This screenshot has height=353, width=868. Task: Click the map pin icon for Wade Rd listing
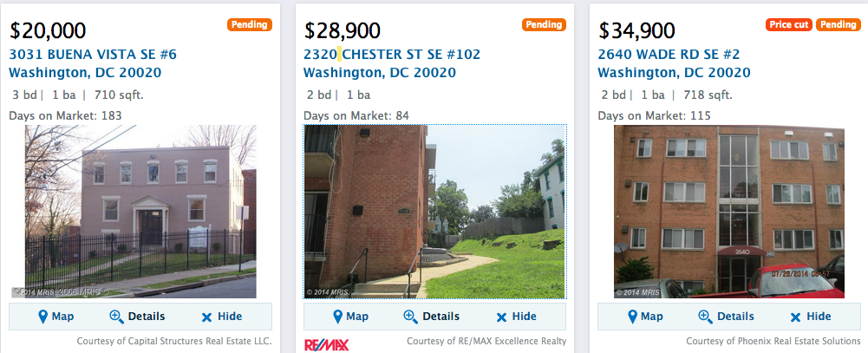(632, 317)
